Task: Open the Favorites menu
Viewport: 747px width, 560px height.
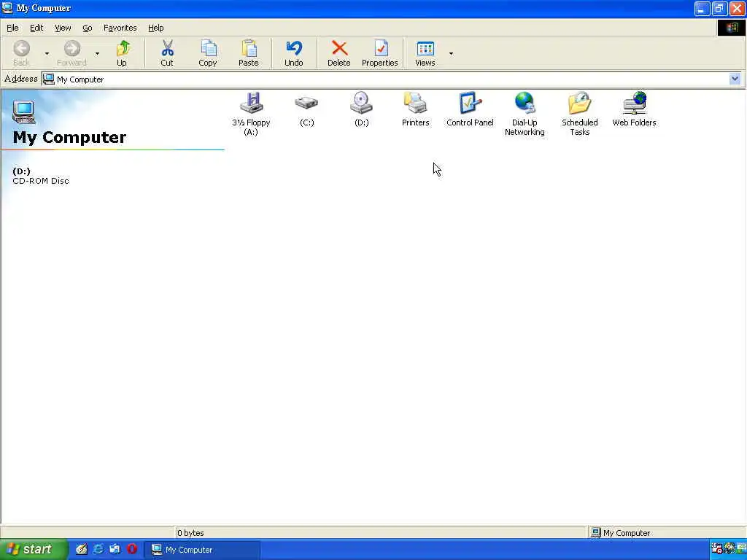Action: [x=120, y=28]
